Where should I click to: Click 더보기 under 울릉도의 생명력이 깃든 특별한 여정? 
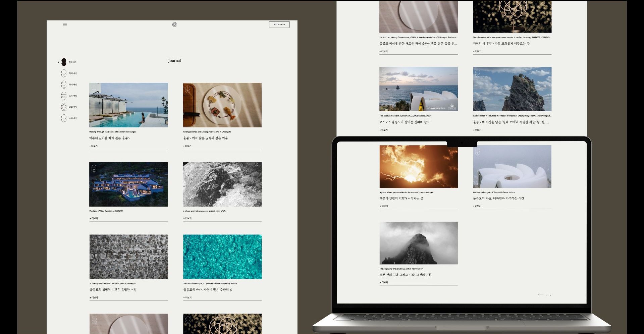point(94,297)
